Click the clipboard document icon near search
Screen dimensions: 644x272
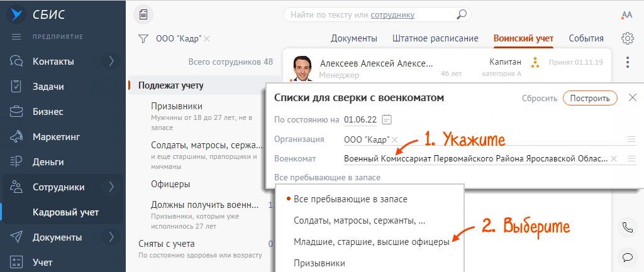[x=143, y=14]
